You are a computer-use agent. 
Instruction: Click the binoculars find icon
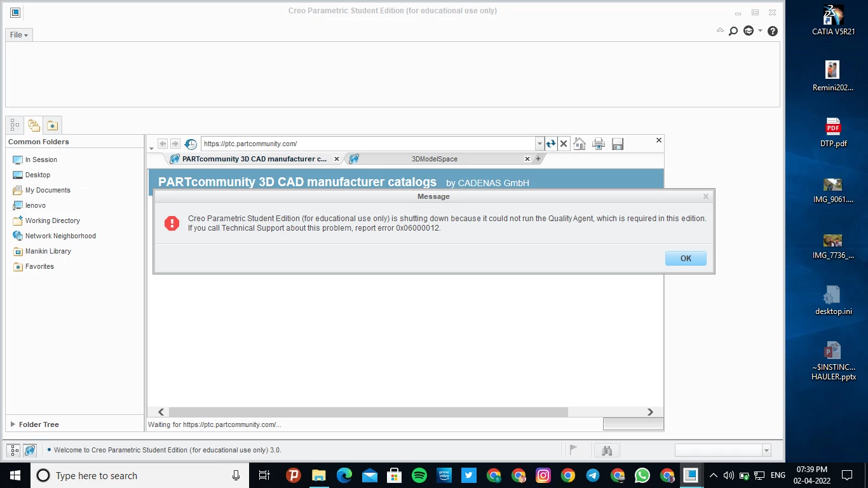[x=607, y=451]
